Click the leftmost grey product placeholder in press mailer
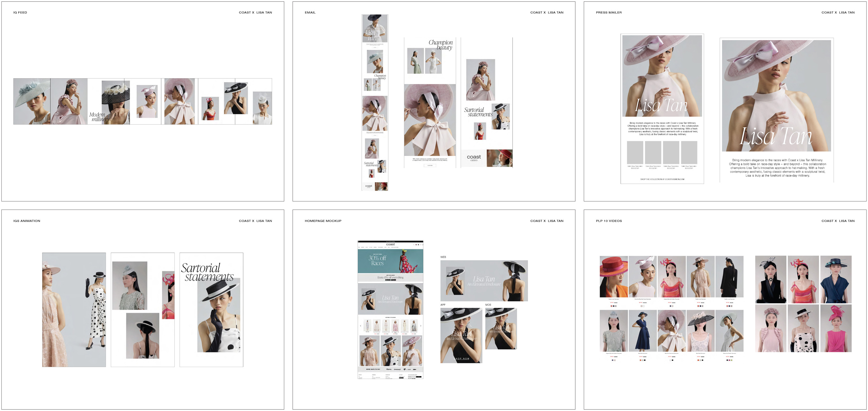 tap(635, 153)
